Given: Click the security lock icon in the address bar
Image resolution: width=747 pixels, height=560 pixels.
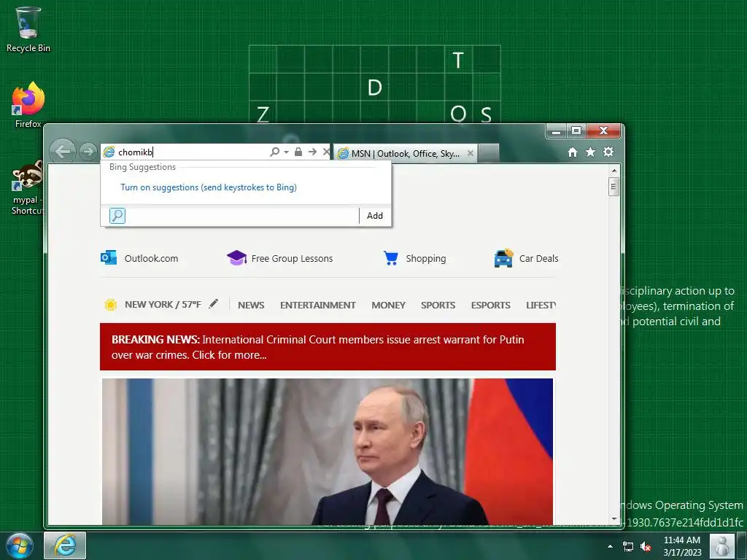Looking at the screenshot, I should click(298, 152).
